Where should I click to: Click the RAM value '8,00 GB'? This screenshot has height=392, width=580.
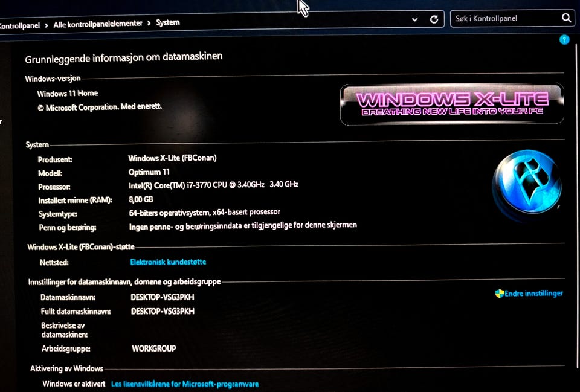pos(141,199)
